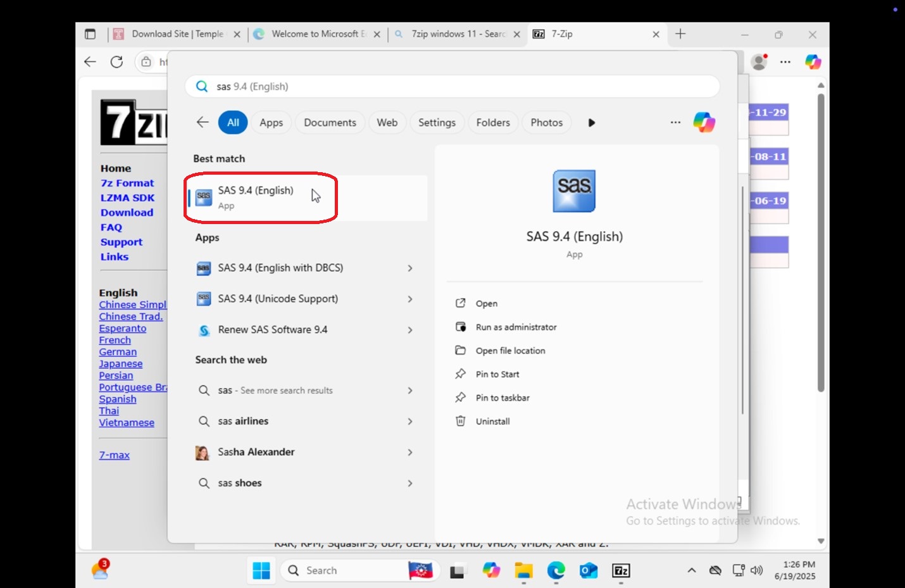Expand SAS 9.4 (Unicode Support) chevron
The width and height of the screenshot is (905, 588).
[x=410, y=299]
